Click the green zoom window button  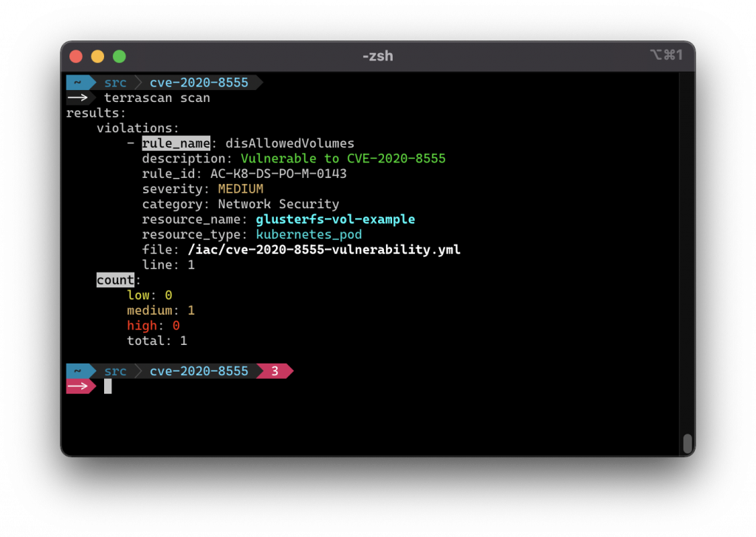click(x=119, y=57)
